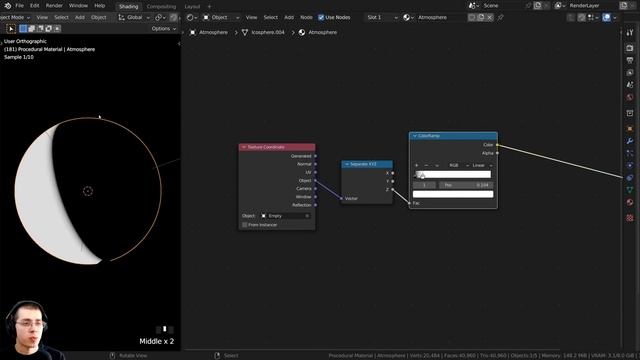Open the viewport Select menu
The width and height of the screenshot is (640, 360).
[x=61, y=18]
